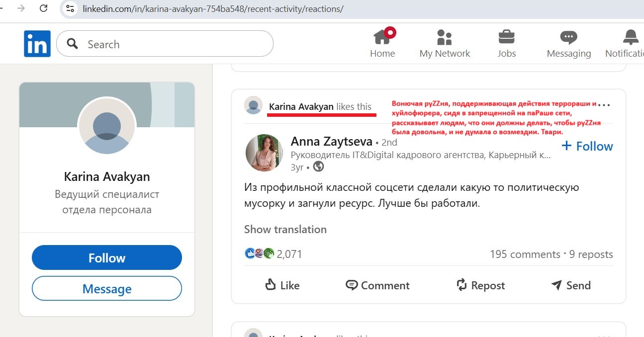Show translation of the post

(285, 229)
